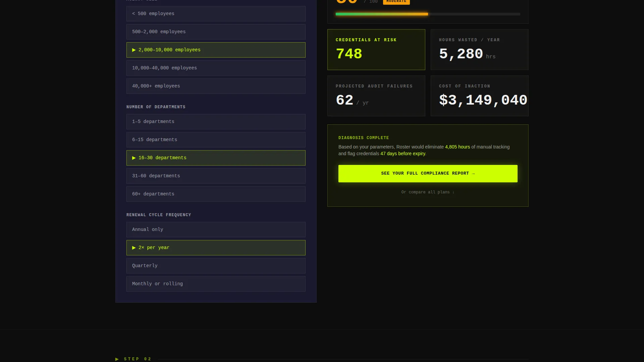Pick 10,000–40,000 employees option
This screenshot has height=362, width=644.
(216, 68)
